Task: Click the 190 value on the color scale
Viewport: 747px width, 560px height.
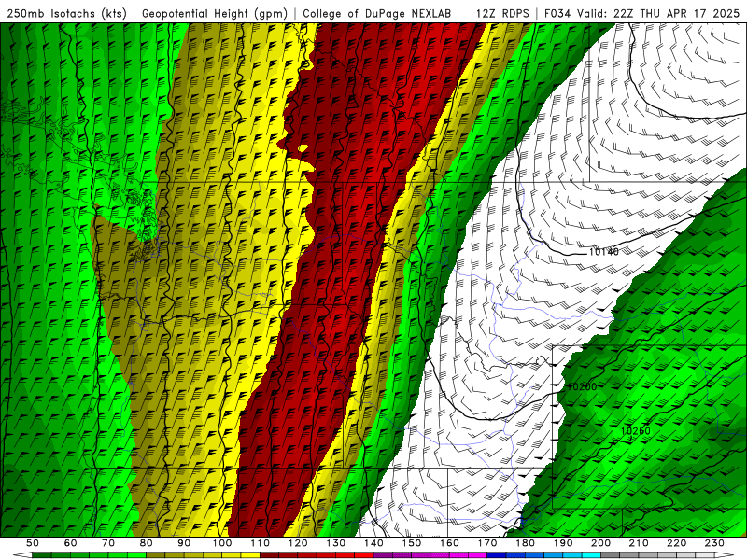Action: click(x=563, y=543)
